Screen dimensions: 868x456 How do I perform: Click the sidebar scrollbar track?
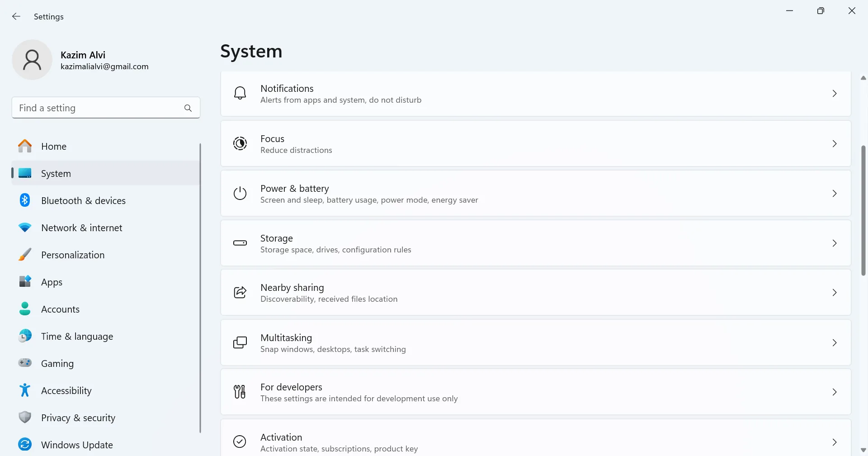(200, 288)
